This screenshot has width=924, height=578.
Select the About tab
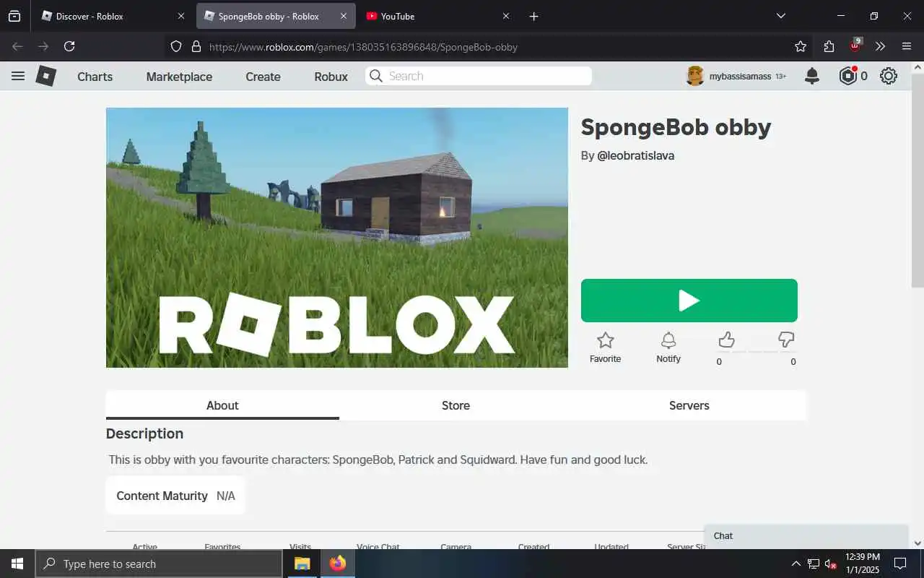(222, 405)
